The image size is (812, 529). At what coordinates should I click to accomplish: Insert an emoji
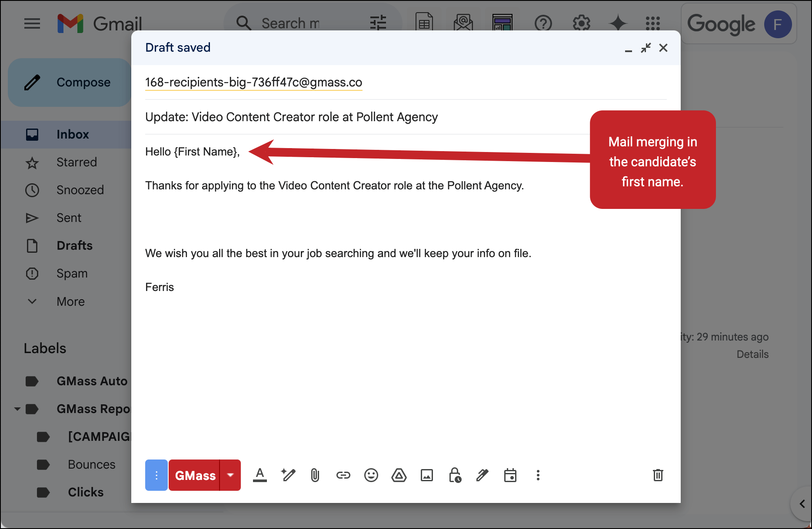point(371,475)
